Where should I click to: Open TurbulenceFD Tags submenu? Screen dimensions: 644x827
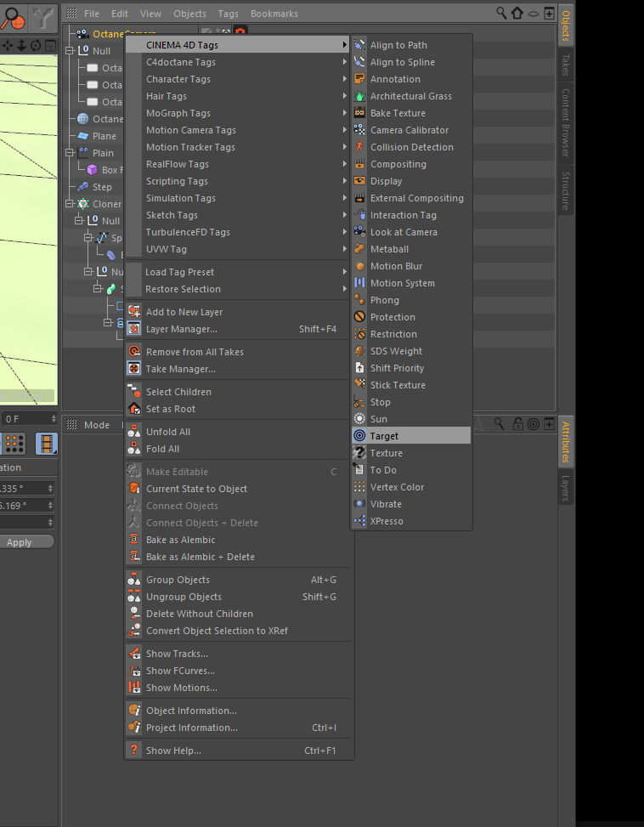click(238, 232)
